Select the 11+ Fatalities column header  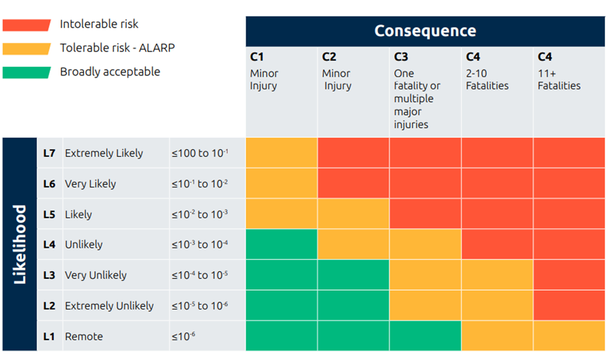(x=569, y=92)
